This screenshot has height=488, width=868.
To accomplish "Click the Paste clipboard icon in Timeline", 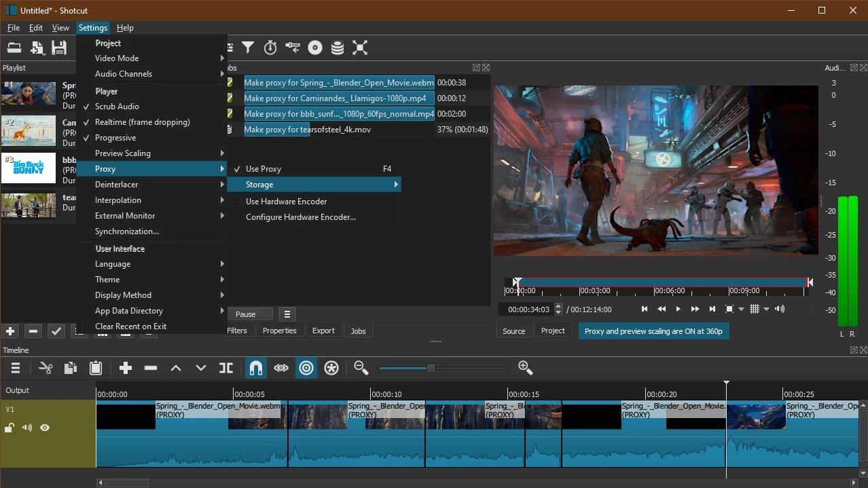I will pyautogui.click(x=96, y=368).
